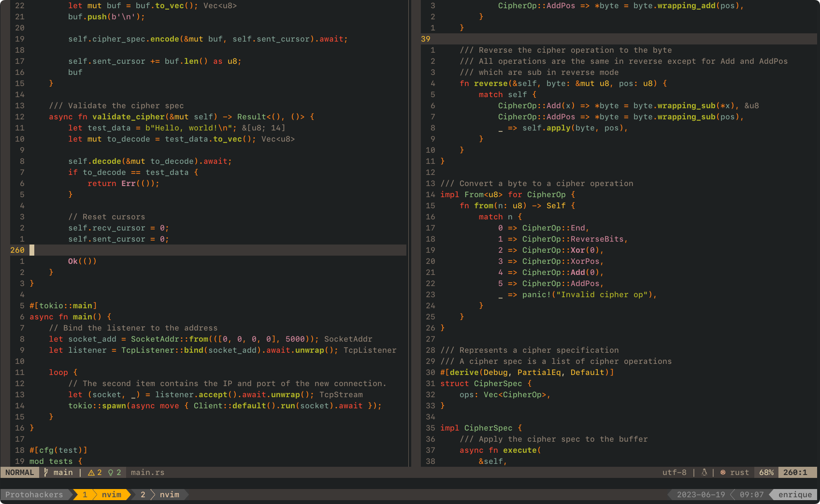Click 'byte.wrapping_sub(pos)' expression
This screenshot has height=504, width=820.
point(687,117)
